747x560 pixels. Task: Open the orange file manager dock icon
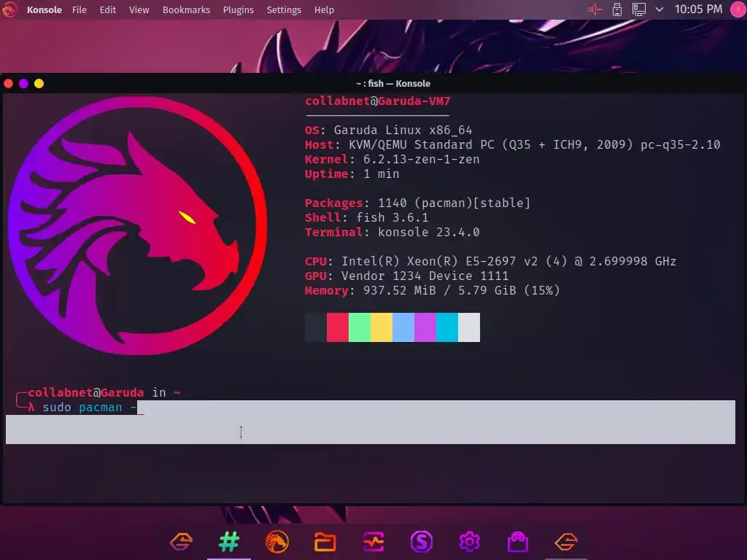tap(325, 542)
